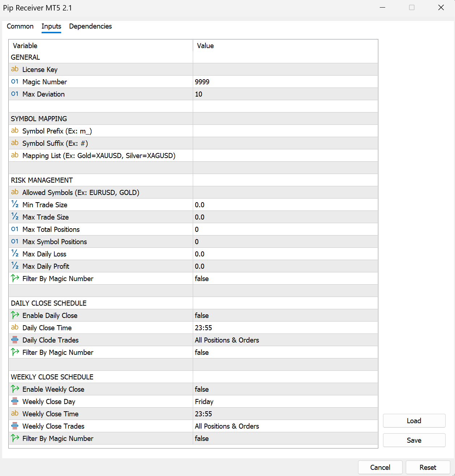Click the double-type icon beside Min Trade Size
Image resolution: width=455 pixels, height=476 pixels.
pyautogui.click(x=15, y=205)
